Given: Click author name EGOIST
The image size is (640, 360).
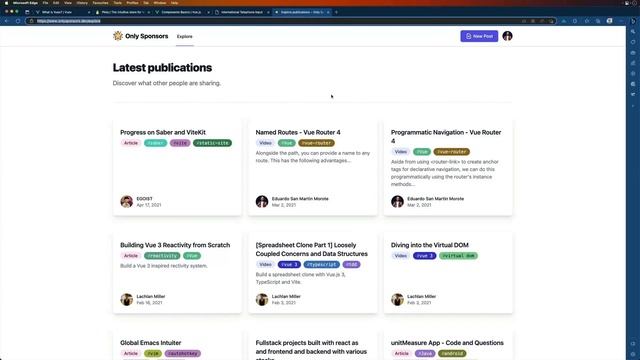Looking at the screenshot, I should (x=144, y=198).
